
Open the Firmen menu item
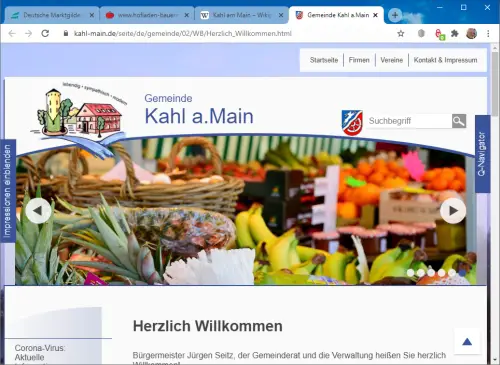coord(359,60)
